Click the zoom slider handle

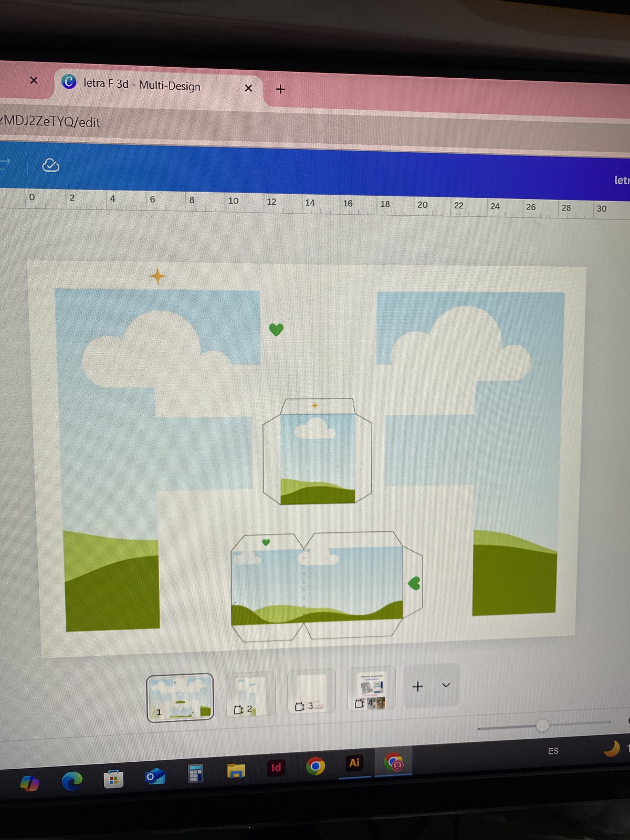click(542, 726)
